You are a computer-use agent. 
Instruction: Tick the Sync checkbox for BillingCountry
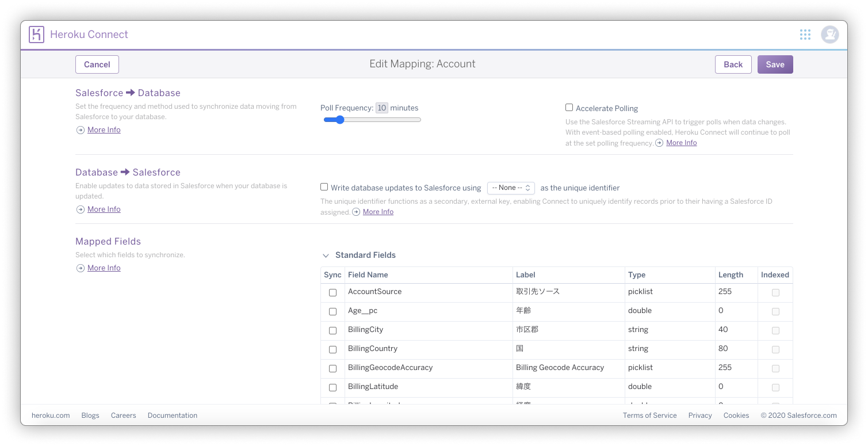tap(332, 349)
